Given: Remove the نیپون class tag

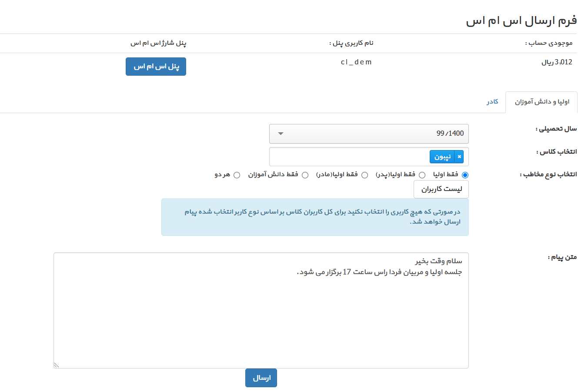Looking at the screenshot, I should [x=459, y=157].
